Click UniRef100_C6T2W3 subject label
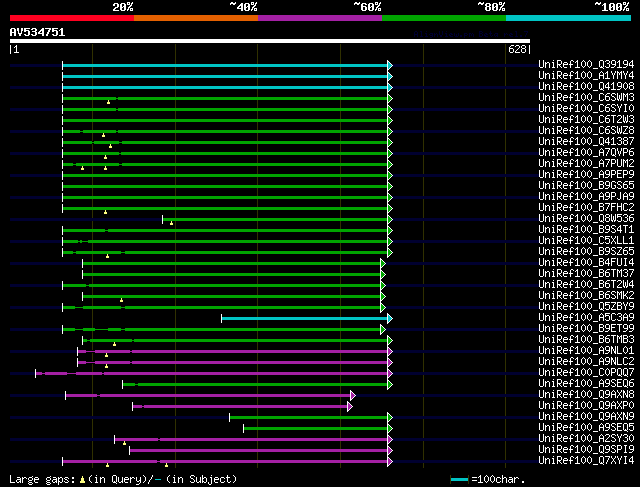 [x=586, y=120]
